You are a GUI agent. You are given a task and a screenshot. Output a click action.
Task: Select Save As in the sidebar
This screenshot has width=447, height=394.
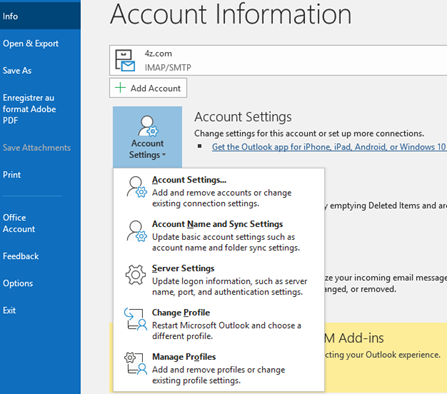pos(17,71)
